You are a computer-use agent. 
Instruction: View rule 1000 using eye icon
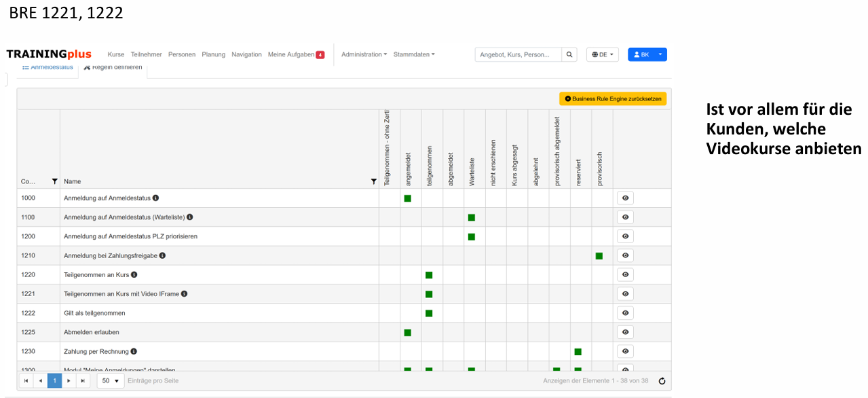pyautogui.click(x=625, y=198)
